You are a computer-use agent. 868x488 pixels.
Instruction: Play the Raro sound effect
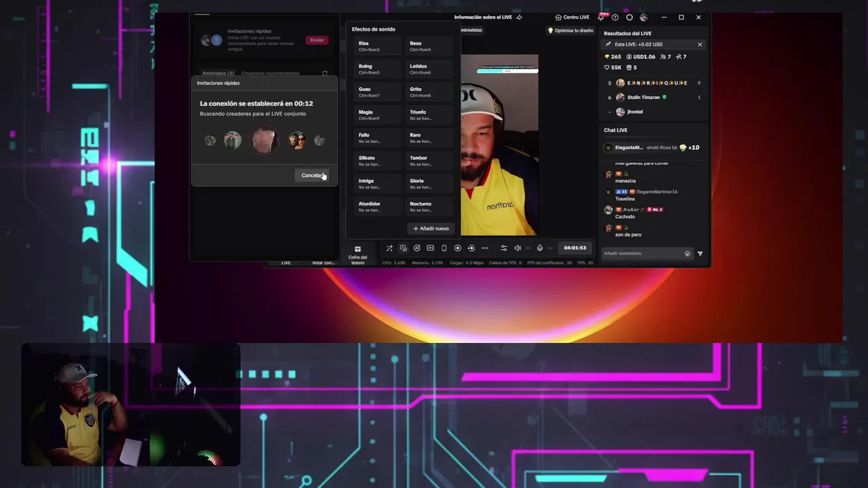pyautogui.click(x=429, y=138)
